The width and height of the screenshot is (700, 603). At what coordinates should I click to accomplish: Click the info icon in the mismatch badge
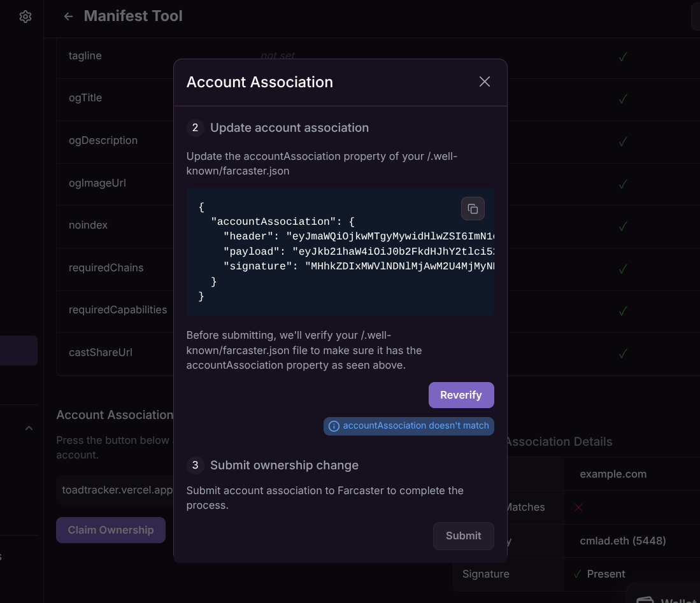click(334, 426)
